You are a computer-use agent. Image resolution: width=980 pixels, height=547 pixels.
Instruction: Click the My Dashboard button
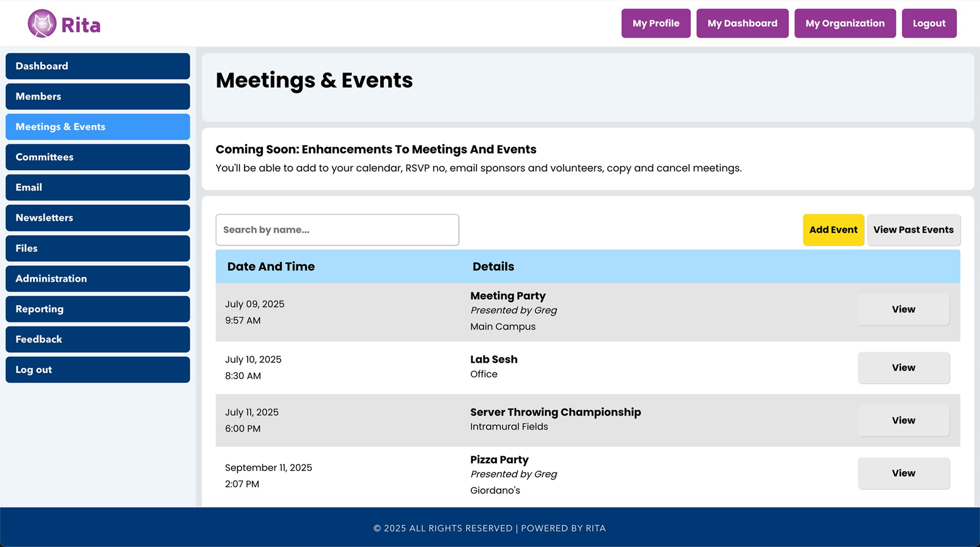coord(742,23)
